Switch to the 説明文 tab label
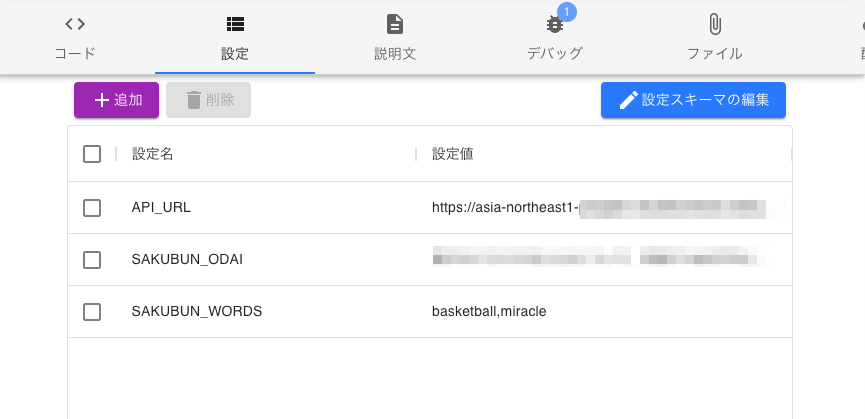This screenshot has height=419, width=865. click(395, 54)
